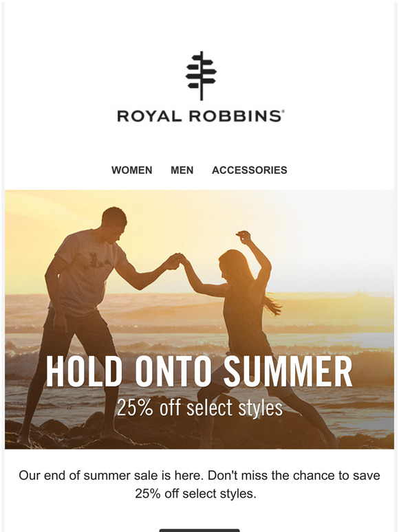Click the dark button below the sale paragraph

(x=199, y=530)
